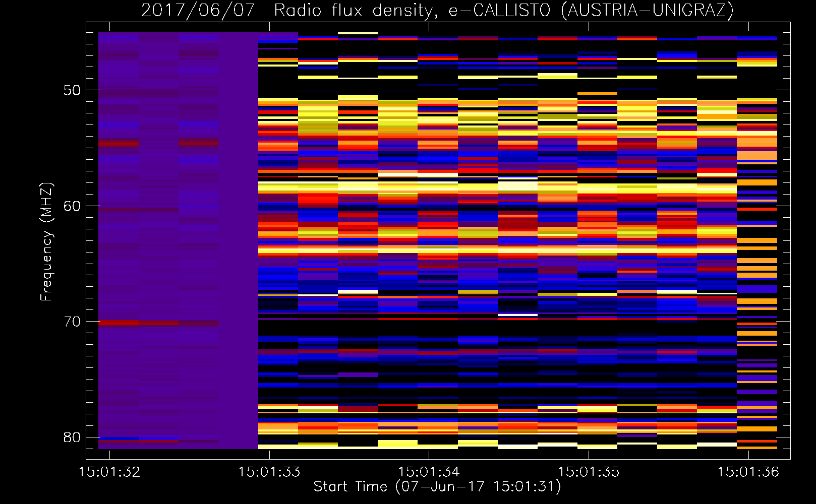Click the frequency tick label 80
816x504 pixels.
[72, 437]
